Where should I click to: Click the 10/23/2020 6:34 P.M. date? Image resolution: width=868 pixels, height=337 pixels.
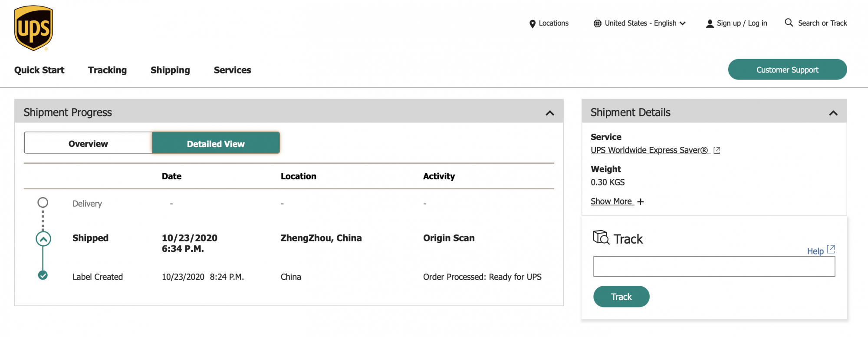point(189,243)
